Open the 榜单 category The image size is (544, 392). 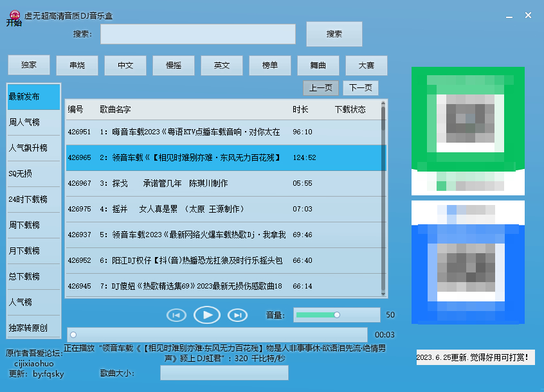(270, 65)
